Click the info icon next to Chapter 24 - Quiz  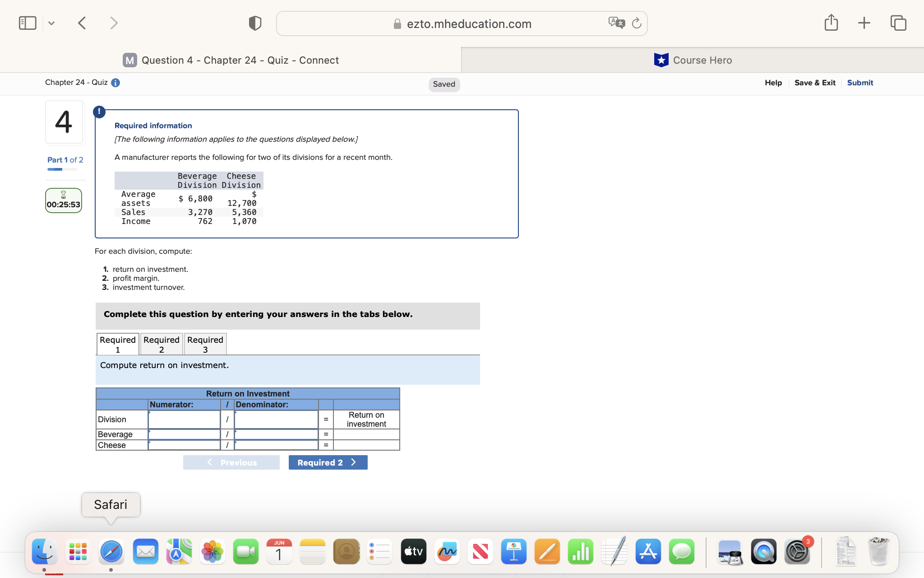(115, 83)
